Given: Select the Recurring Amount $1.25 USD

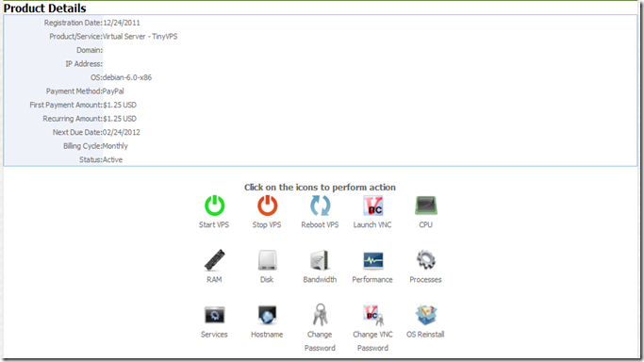Looking at the screenshot, I should (x=120, y=119).
